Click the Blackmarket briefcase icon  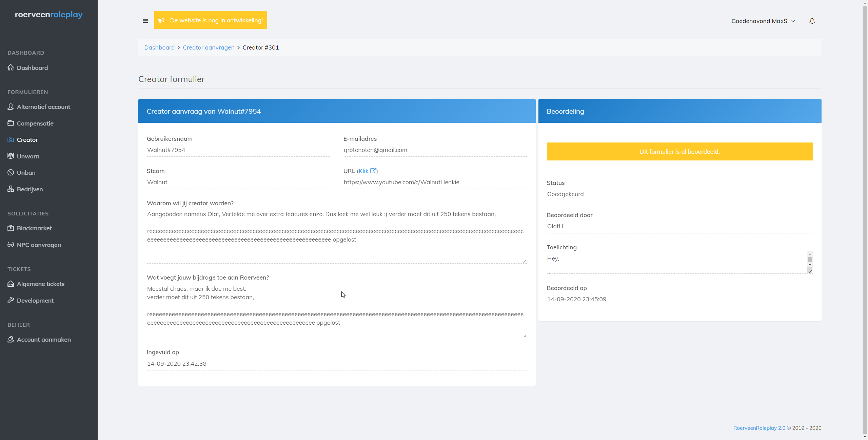point(11,228)
